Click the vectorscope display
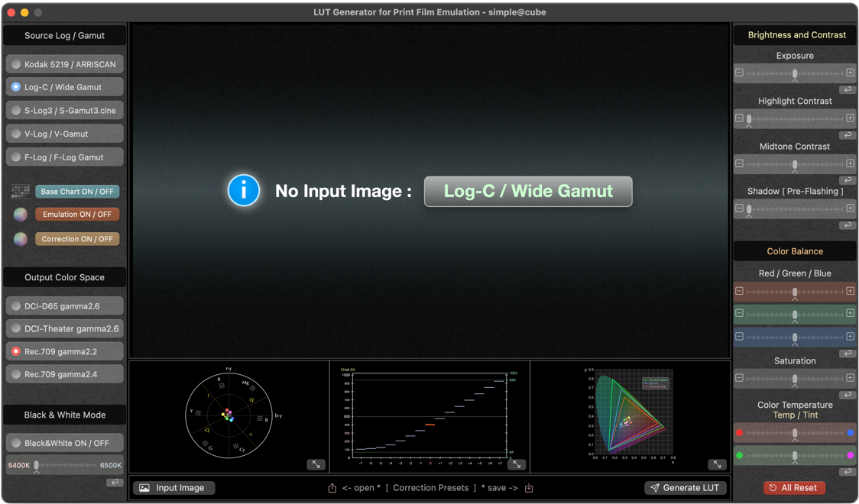Viewport: 859px width, 504px height. [229, 416]
